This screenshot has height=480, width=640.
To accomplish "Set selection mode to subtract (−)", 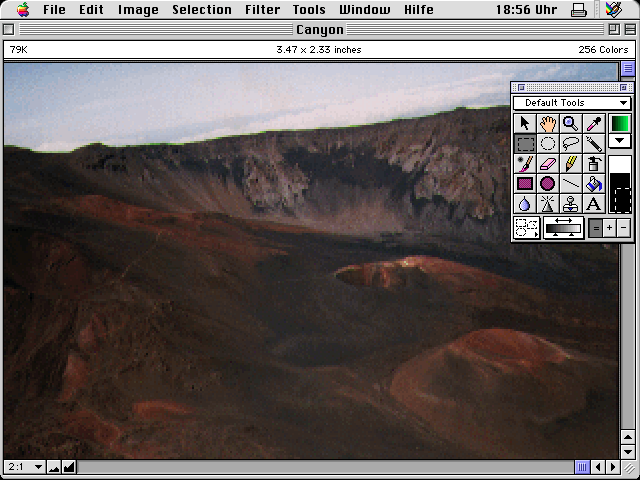I will 623,228.
